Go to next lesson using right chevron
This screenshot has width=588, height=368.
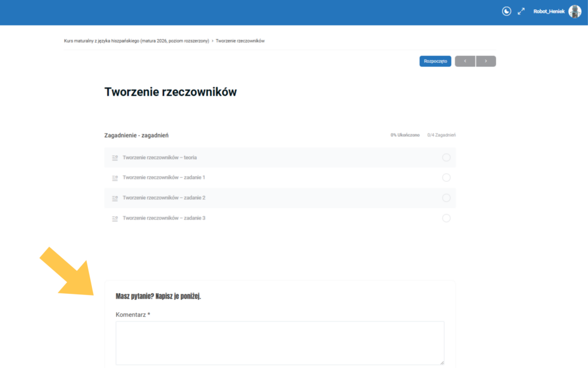486,61
